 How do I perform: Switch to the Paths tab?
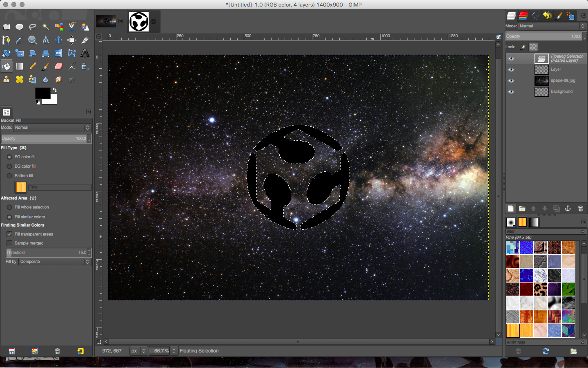tap(535, 16)
